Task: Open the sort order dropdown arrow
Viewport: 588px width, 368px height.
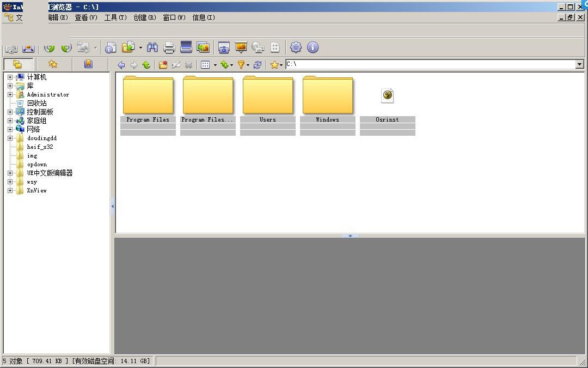Action: [231, 65]
